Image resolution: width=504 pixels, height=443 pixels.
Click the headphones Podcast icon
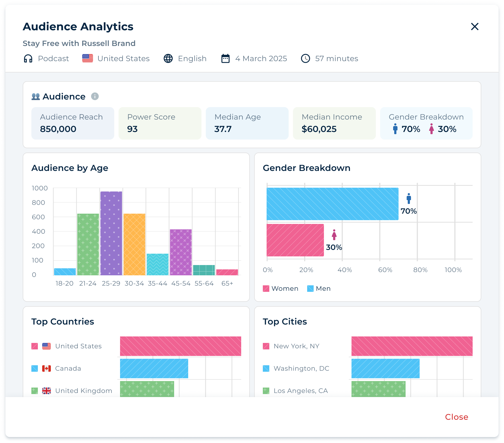(28, 58)
